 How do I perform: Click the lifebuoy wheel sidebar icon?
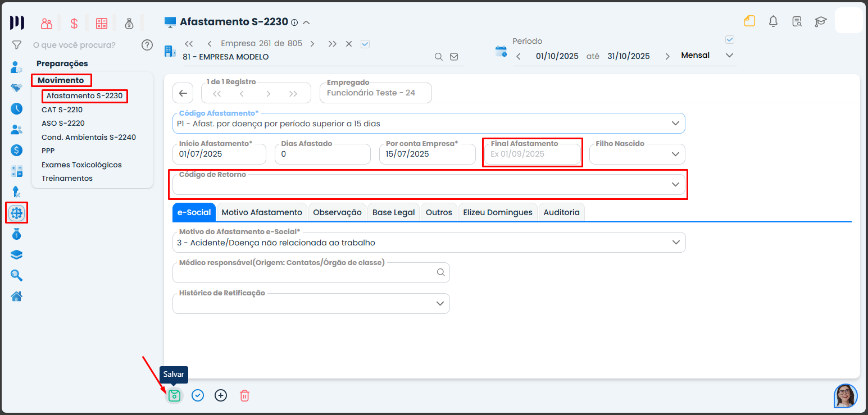(17, 213)
